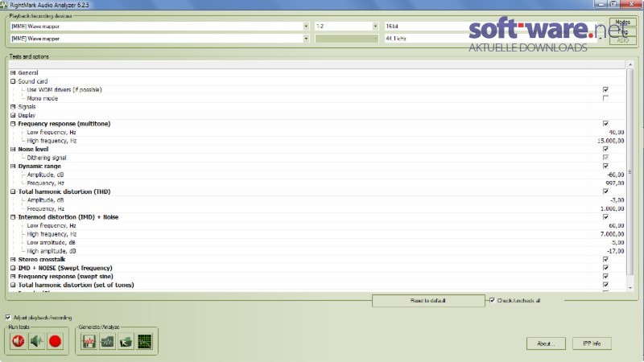
Task: Enable the Mono mode checkbox
Action: (x=605, y=98)
